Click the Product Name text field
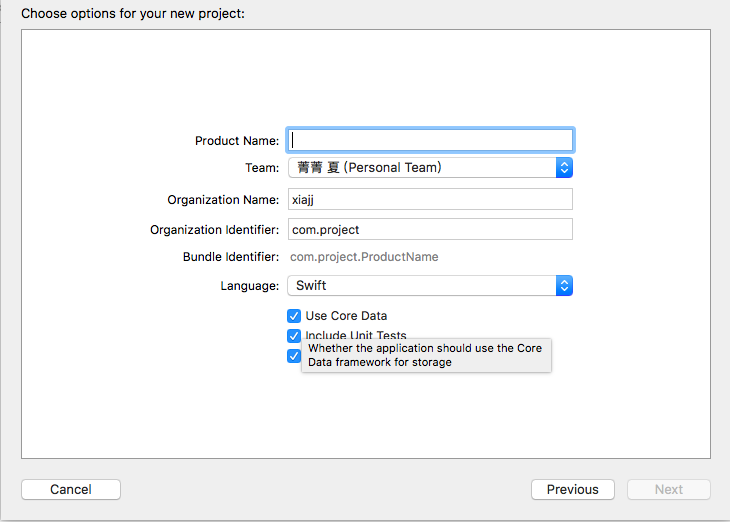This screenshot has width=730, height=522. pyautogui.click(x=430, y=140)
